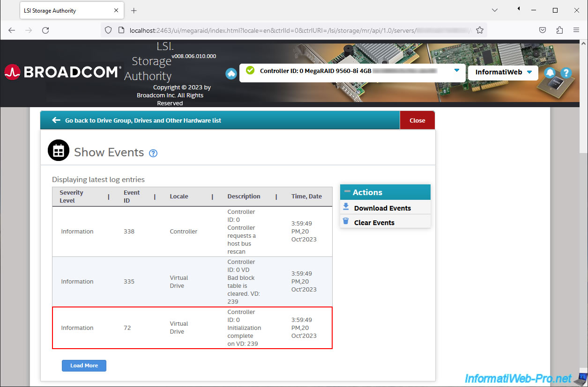Click the Locale column header
The image size is (588, 387).
coord(179,197)
